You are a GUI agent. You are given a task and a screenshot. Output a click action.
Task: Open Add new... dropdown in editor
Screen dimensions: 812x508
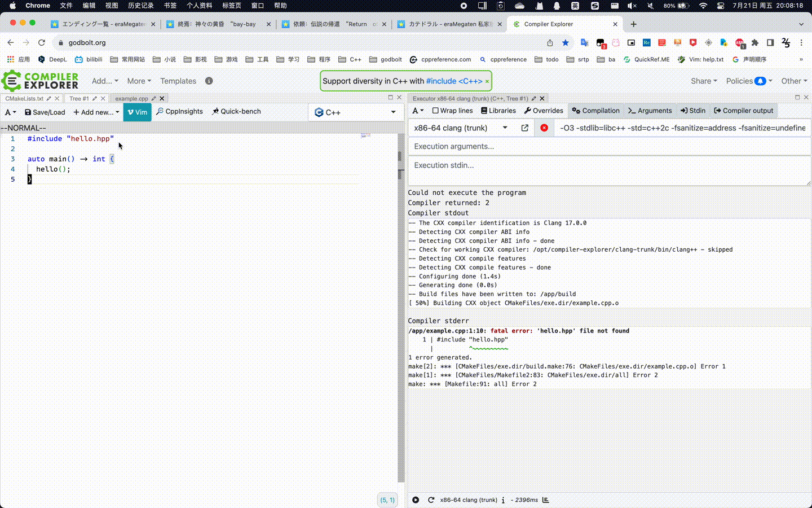(x=96, y=112)
